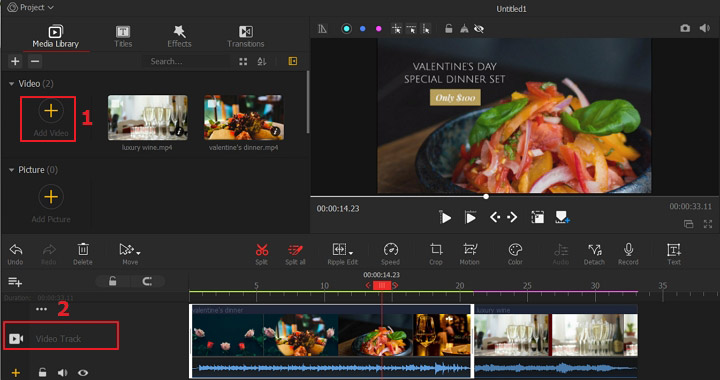Screen dimensions: 720x380
Task: Click the first selection-mode cursor icon
Action: 396,29
